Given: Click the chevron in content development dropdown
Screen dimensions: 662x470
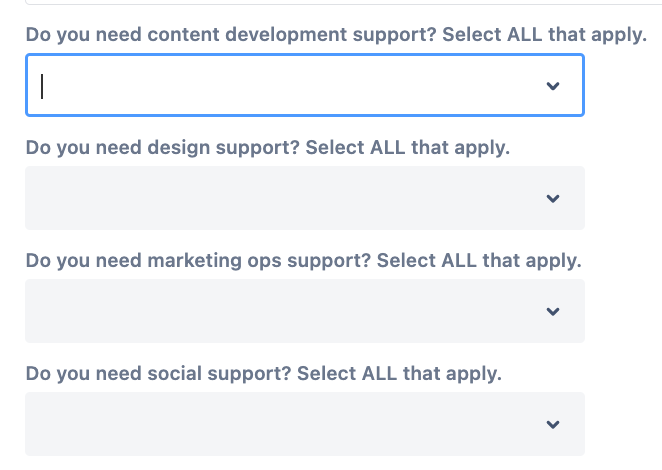Looking at the screenshot, I should (x=553, y=86).
